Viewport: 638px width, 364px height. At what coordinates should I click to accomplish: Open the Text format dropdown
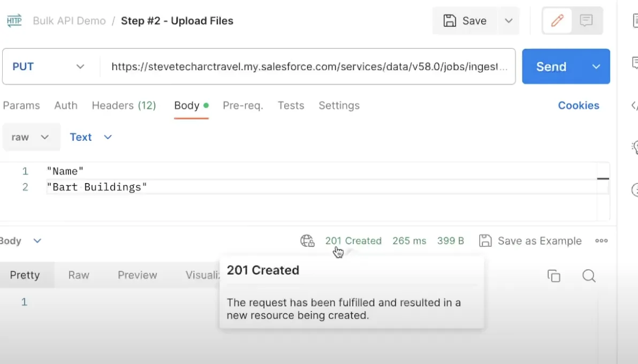pyautogui.click(x=91, y=137)
